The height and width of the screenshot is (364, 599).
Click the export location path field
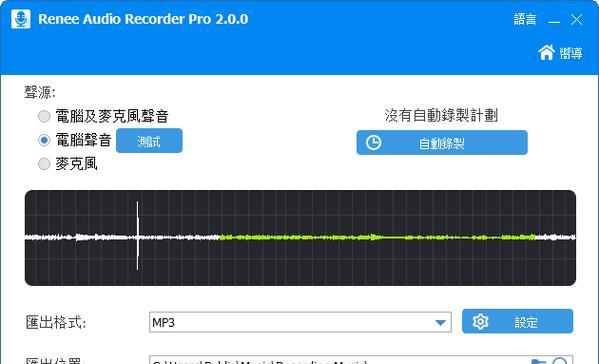point(361,360)
